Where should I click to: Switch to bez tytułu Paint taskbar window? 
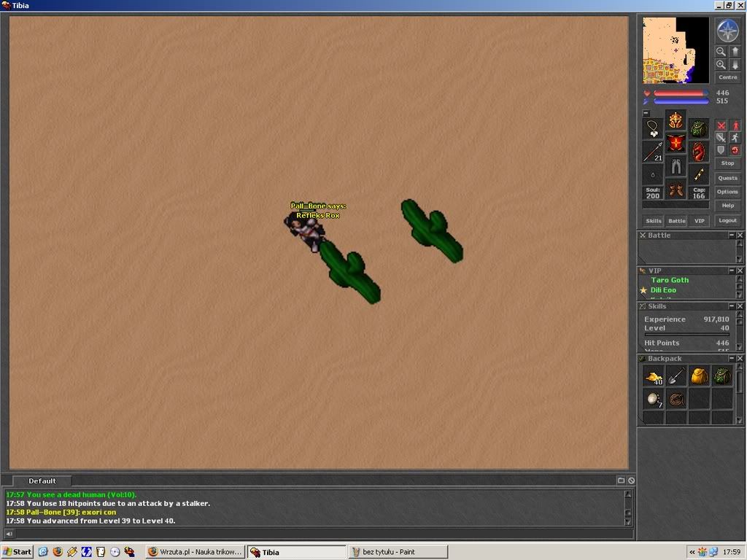[398, 552]
